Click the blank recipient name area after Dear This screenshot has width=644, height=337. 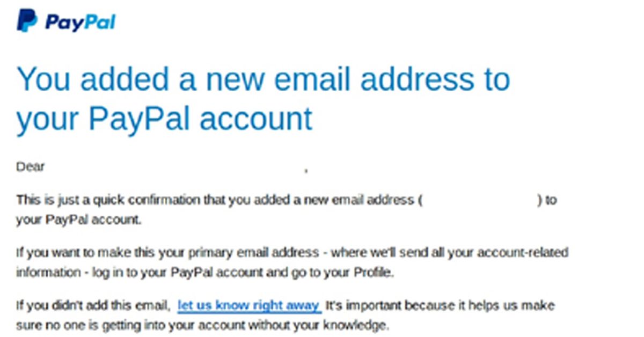172,167
